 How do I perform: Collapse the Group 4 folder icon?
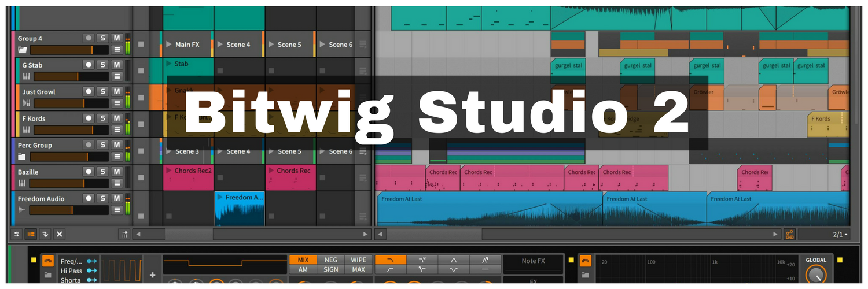click(x=22, y=50)
